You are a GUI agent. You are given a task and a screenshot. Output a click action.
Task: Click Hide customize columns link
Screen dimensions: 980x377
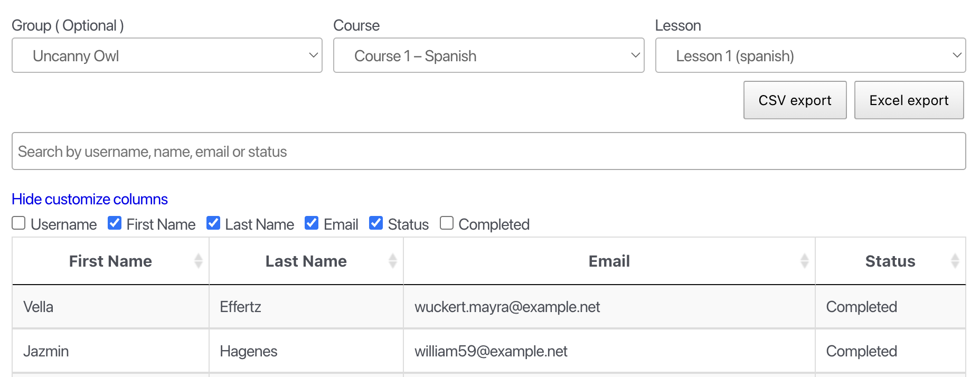[x=90, y=199]
